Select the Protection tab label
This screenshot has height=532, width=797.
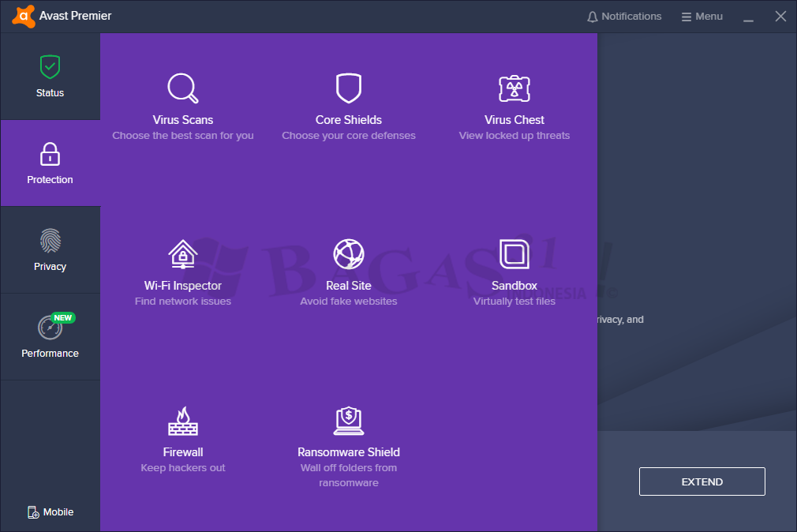50,179
